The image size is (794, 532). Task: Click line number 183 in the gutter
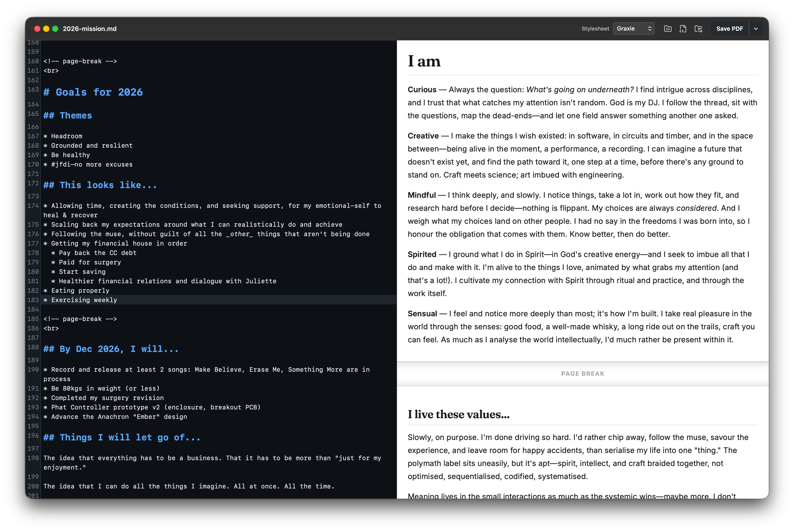coord(33,300)
